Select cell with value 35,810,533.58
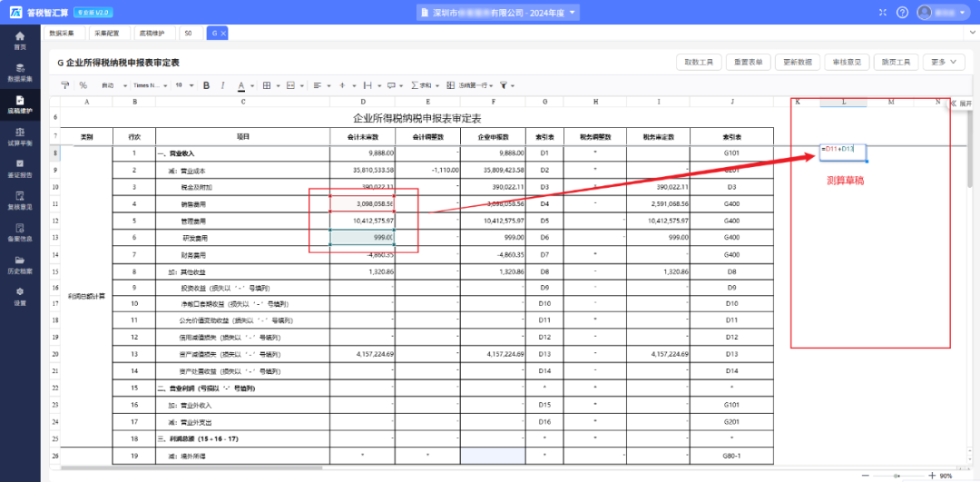This screenshot has width=980, height=482. [362, 170]
